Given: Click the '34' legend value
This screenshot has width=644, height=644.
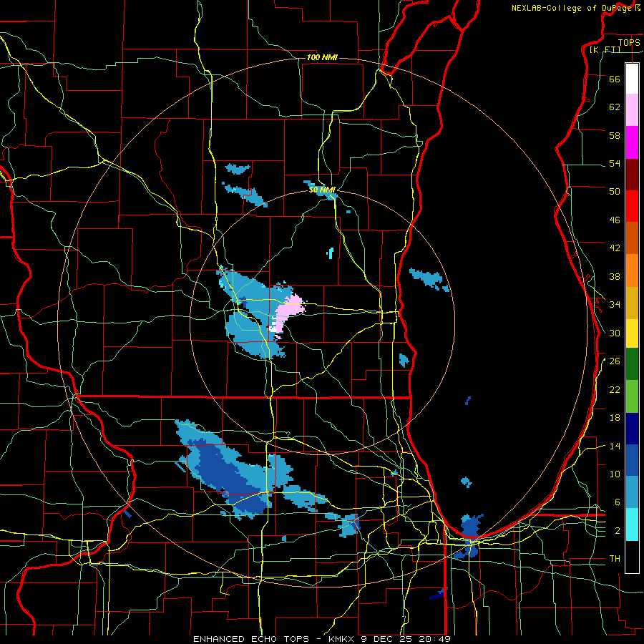Looking at the screenshot, I should (x=615, y=305).
